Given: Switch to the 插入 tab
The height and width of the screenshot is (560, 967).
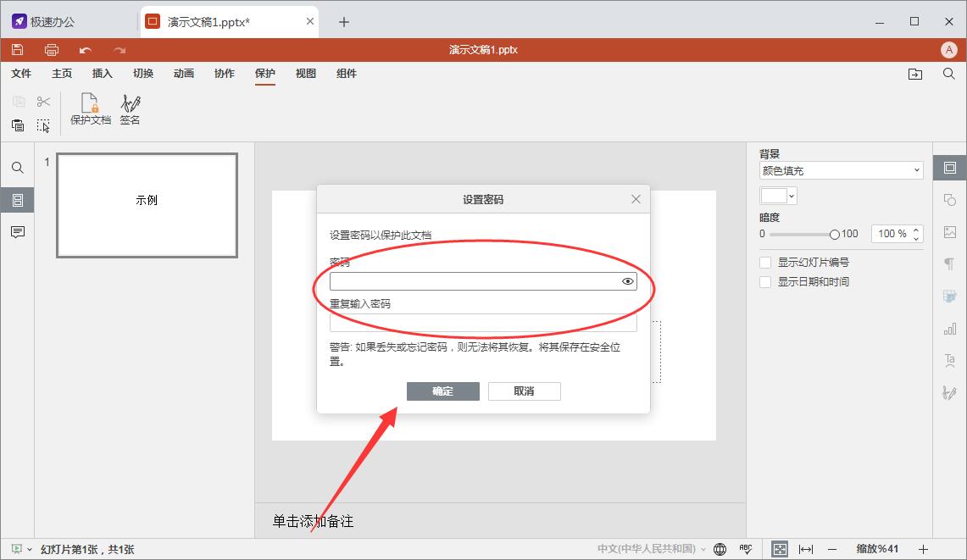Looking at the screenshot, I should (x=103, y=74).
